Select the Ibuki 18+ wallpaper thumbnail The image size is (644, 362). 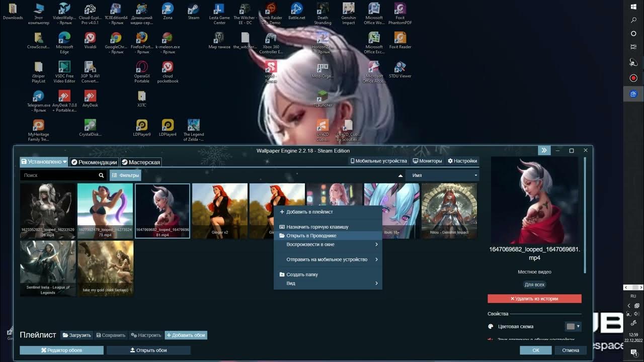click(x=392, y=211)
